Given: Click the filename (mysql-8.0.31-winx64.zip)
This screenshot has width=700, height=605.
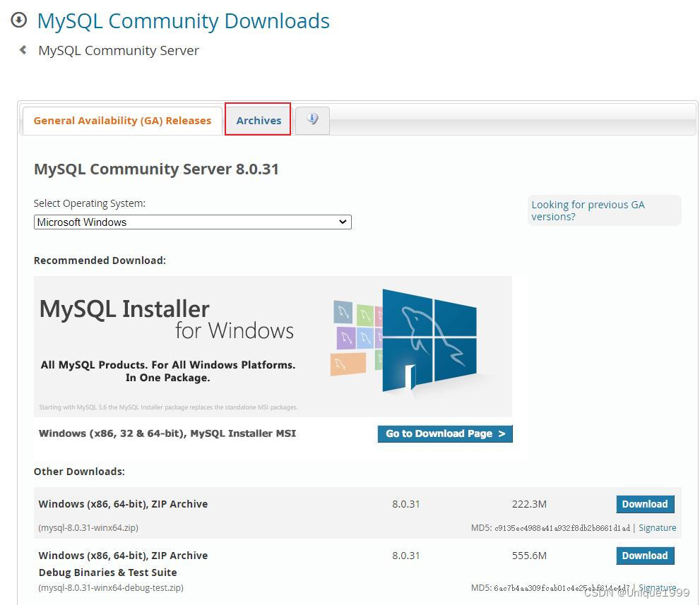Looking at the screenshot, I should pyautogui.click(x=88, y=528).
